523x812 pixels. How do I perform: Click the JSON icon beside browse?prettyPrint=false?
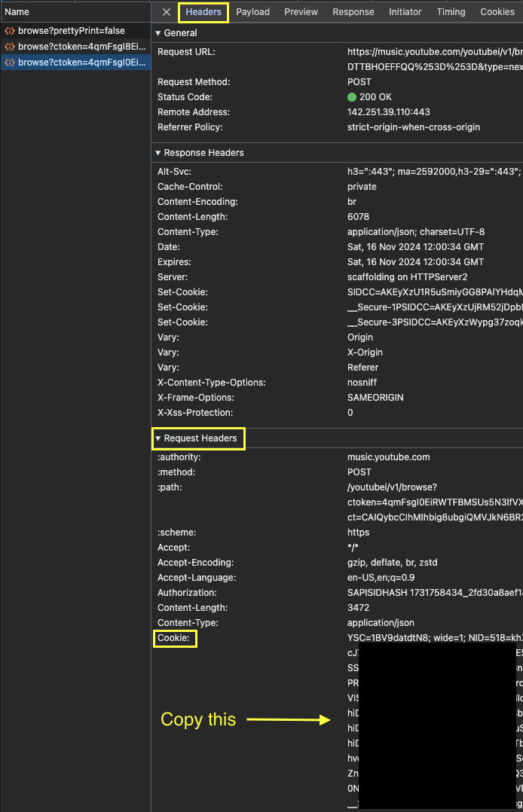click(x=10, y=31)
